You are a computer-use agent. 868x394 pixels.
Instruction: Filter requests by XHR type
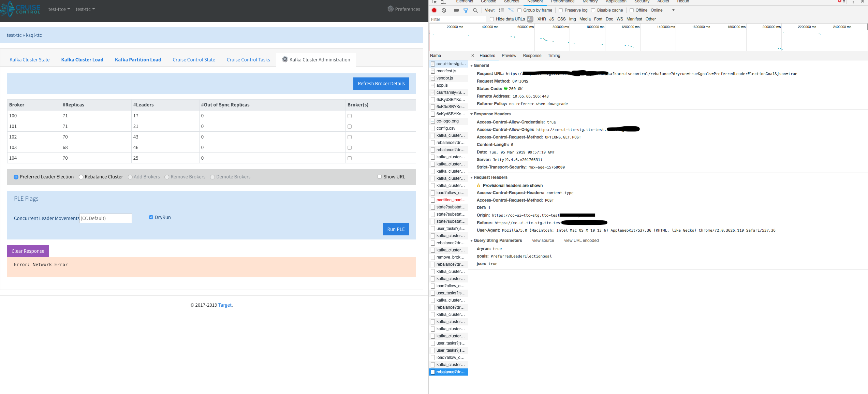tap(541, 19)
